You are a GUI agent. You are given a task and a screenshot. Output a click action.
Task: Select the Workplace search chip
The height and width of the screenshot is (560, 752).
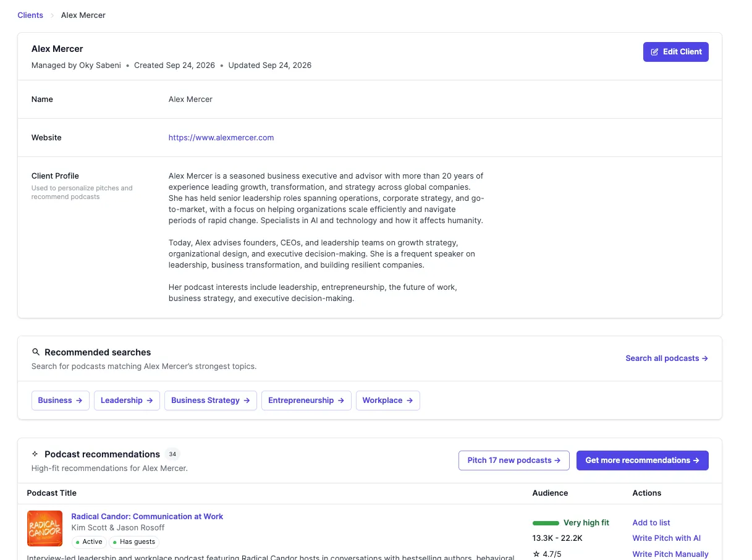(388, 401)
